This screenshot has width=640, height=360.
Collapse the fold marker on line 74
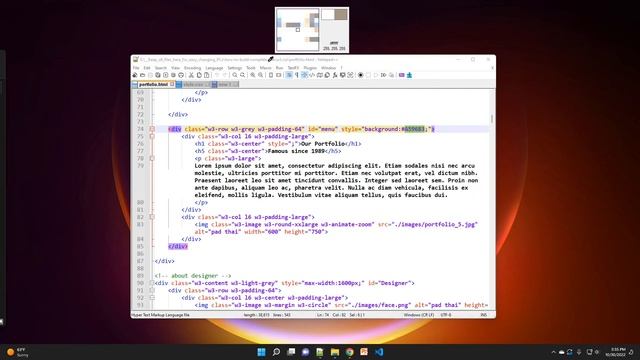coord(152,129)
